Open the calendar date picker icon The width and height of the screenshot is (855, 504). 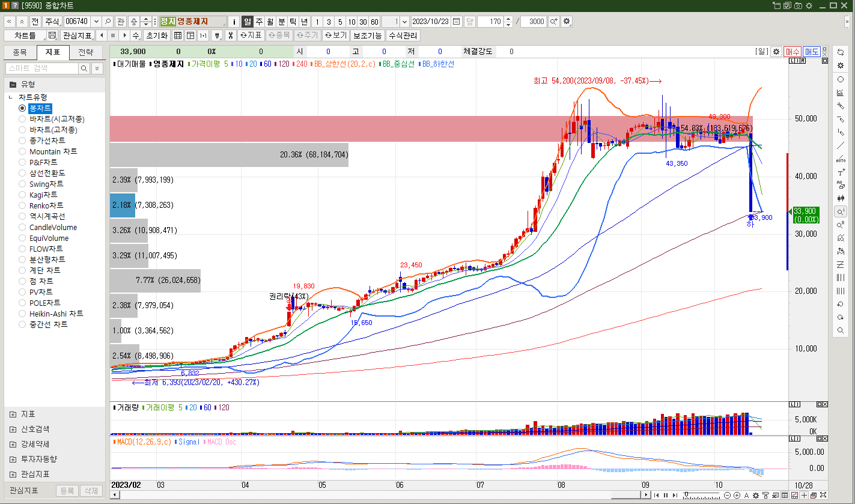click(456, 22)
